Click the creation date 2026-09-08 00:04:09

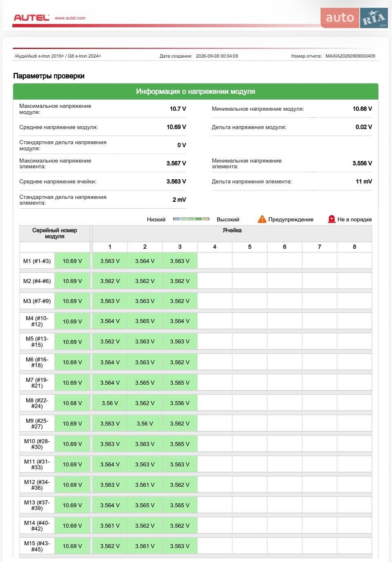tap(217, 56)
